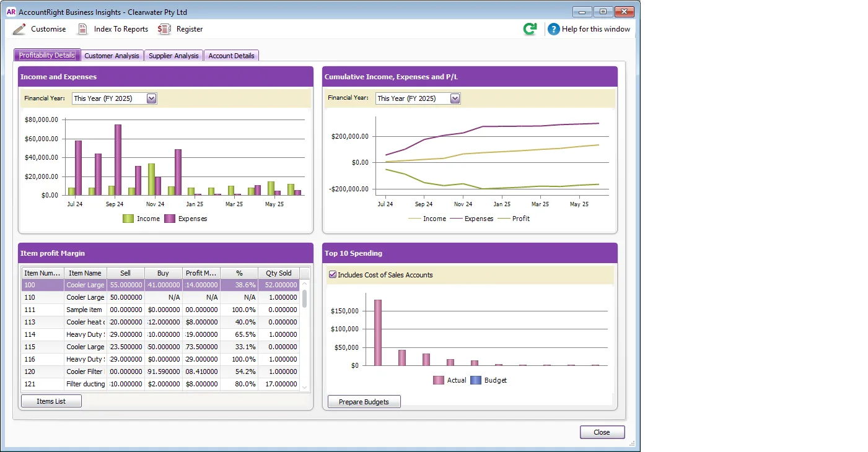
Task: Sort by the Item Name column header
Action: [85, 273]
